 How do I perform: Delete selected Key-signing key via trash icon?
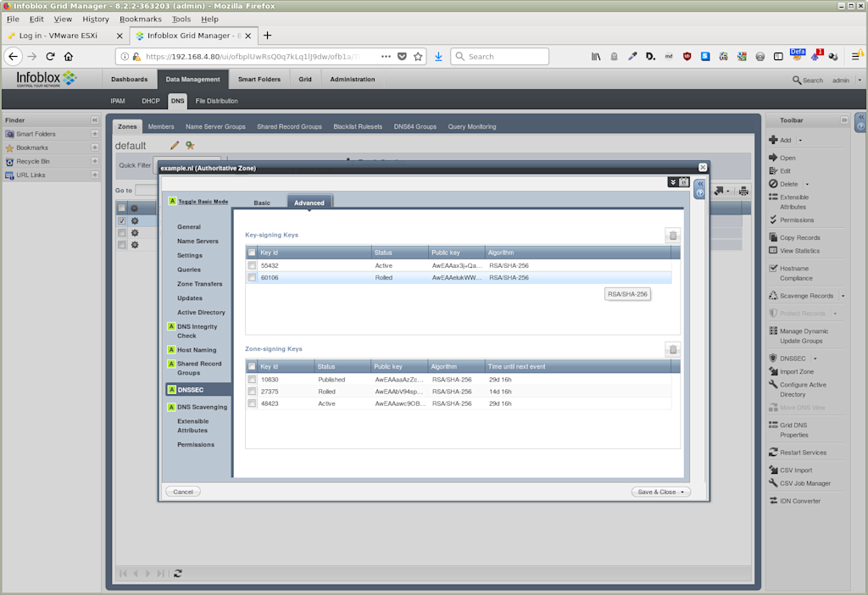672,236
